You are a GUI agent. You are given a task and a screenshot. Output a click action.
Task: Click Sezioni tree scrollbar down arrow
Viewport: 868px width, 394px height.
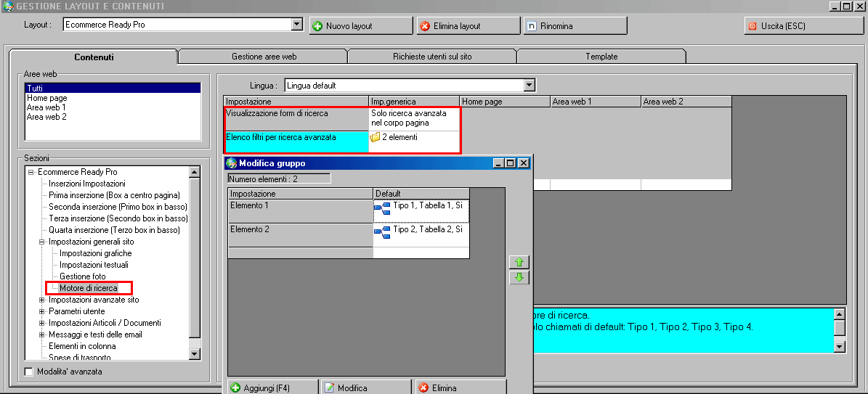195,356
